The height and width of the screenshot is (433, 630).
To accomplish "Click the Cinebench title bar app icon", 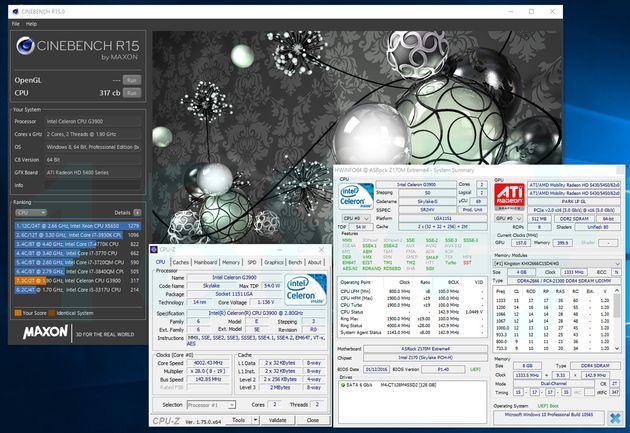I will pyautogui.click(x=15, y=12).
